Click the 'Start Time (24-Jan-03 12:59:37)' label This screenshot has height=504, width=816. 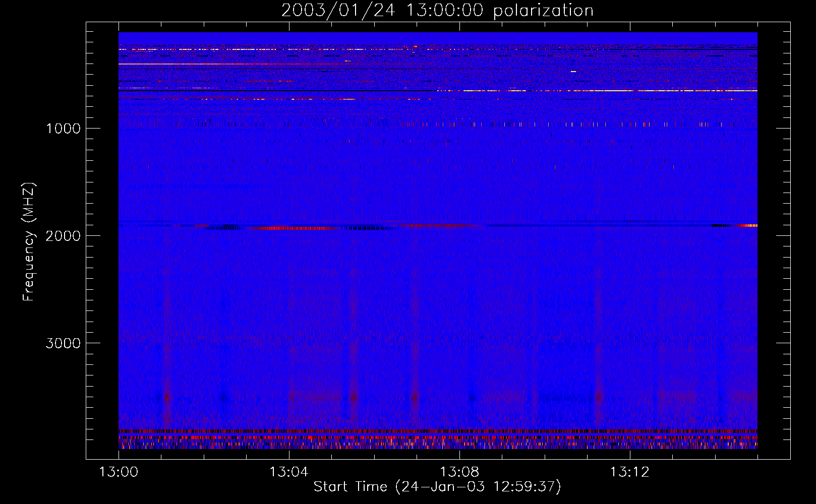[437, 487]
